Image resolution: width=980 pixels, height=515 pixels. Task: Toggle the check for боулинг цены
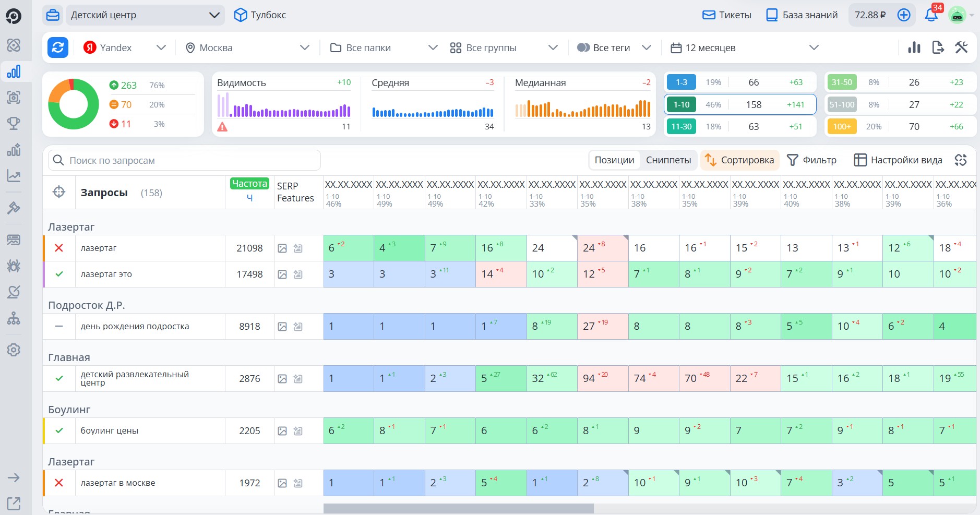click(59, 430)
